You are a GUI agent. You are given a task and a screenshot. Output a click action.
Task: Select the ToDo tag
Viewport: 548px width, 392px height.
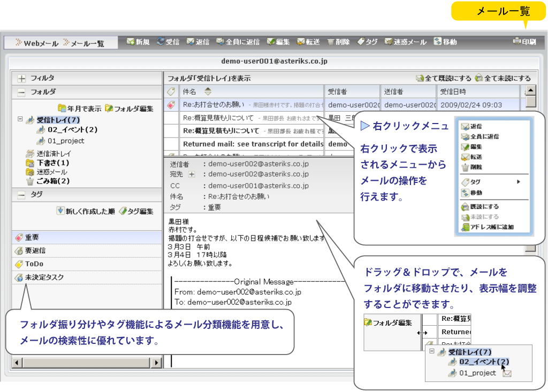(87, 264)
